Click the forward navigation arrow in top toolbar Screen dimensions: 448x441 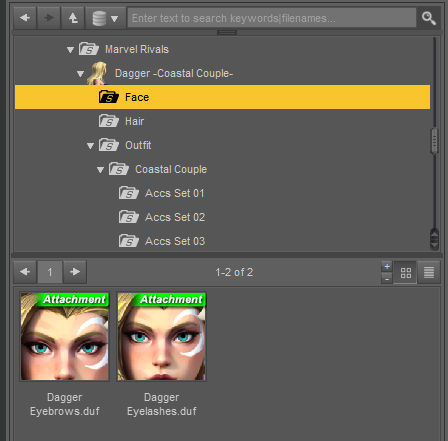pyautogui.click(x=49, y=18)
